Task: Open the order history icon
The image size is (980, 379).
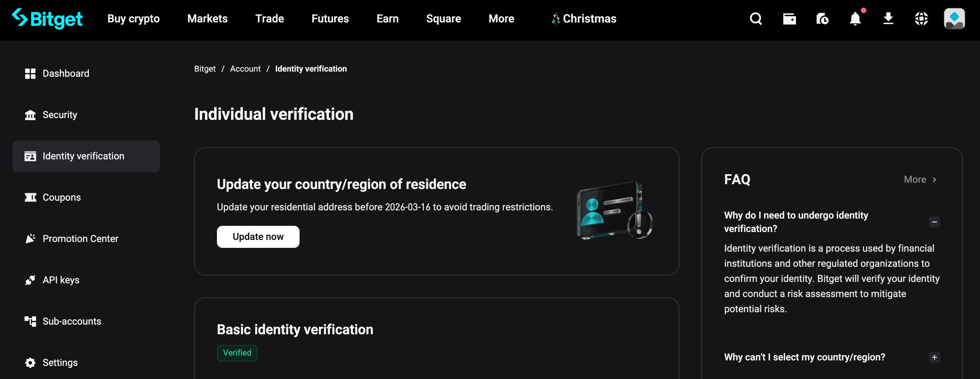Action: coord(822,19)
